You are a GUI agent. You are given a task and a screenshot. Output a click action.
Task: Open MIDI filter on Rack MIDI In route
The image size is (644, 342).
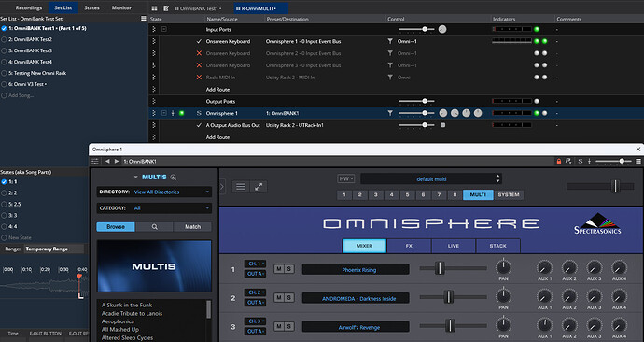390,78
